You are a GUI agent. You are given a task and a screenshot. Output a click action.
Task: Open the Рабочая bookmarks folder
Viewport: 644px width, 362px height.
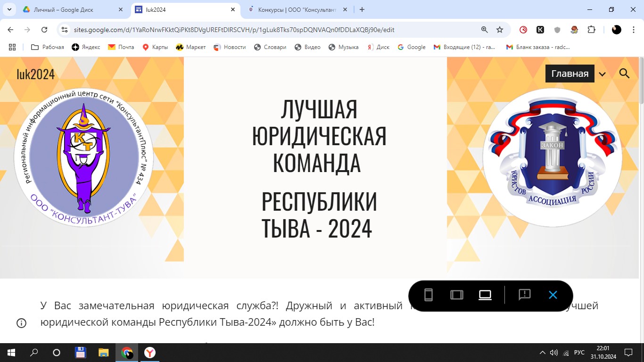48,47
